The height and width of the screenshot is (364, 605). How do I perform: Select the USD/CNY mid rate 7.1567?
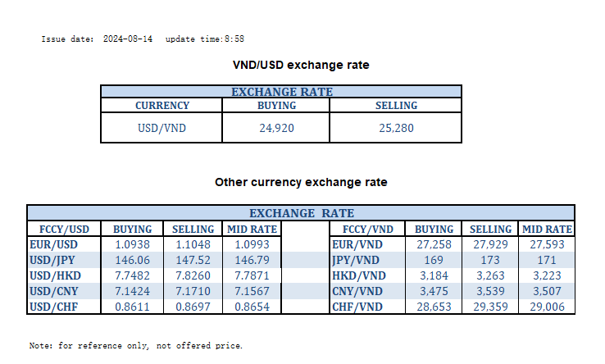pos(253,290)
